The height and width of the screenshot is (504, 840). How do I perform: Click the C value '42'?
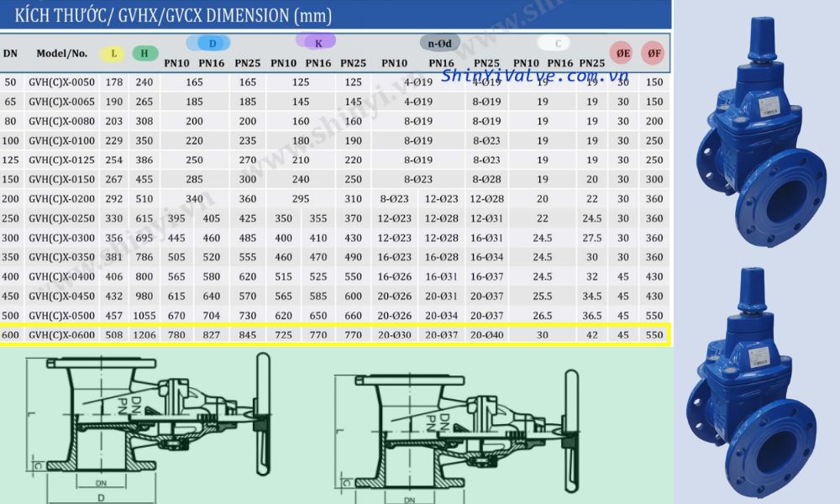coord(592,335)
